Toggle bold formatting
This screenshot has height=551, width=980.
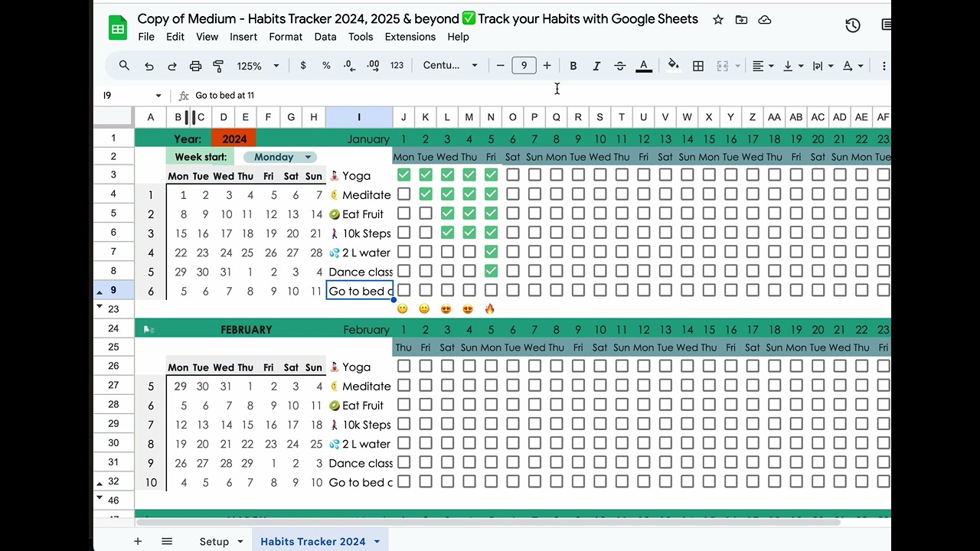pos(573,67)
